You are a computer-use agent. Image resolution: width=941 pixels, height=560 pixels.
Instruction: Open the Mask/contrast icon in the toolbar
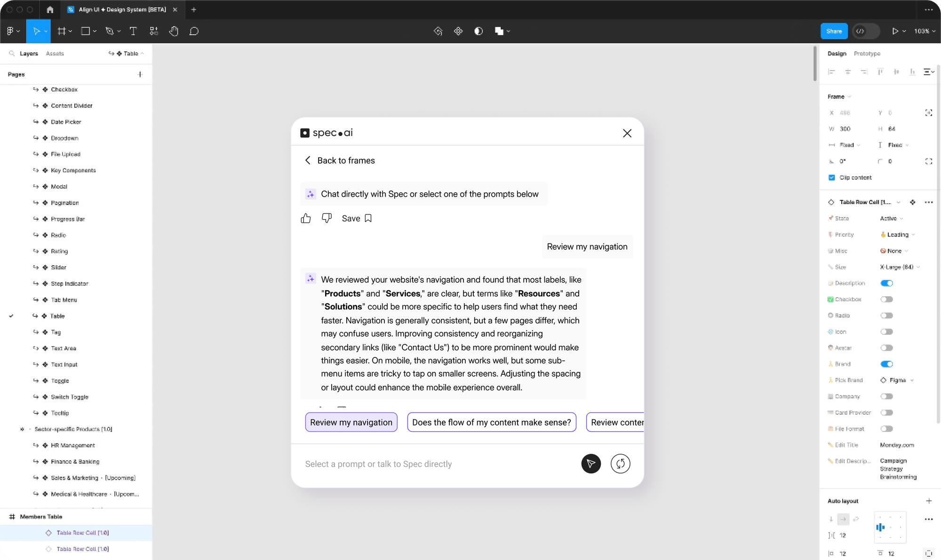pyautogui.click(x=478, y=31)
